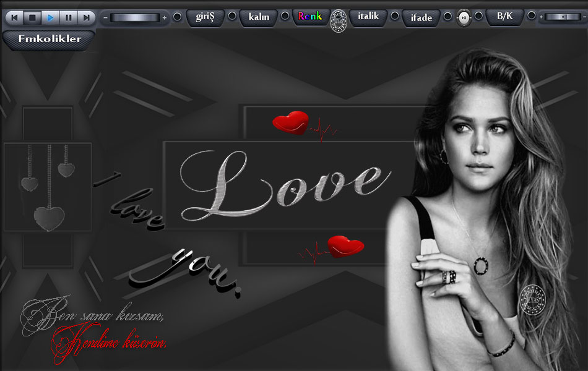Viewport: 588px width, 371px height.
Task: Click the left volume slider track
Action: tap(135, 18)
